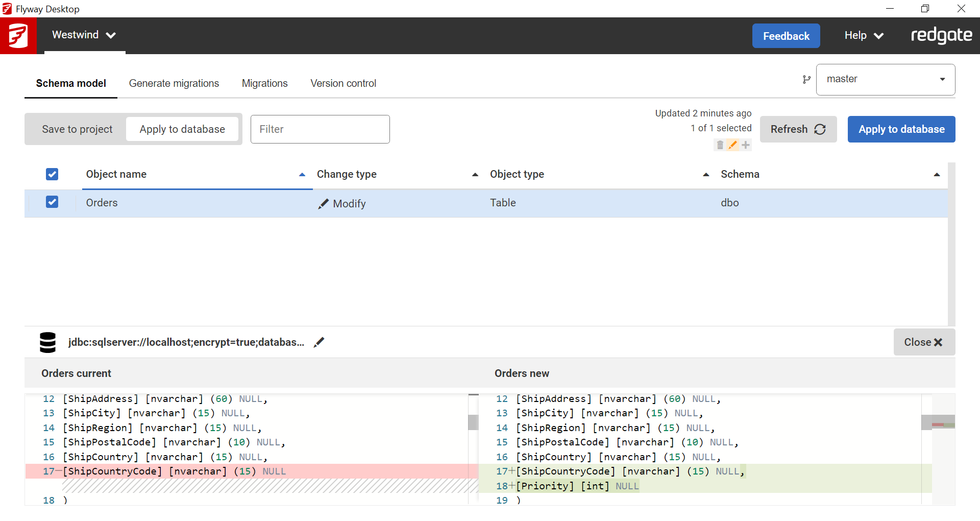Toggle the select-all checkbox in table header
980x521 pixels.
coord(52,174)
